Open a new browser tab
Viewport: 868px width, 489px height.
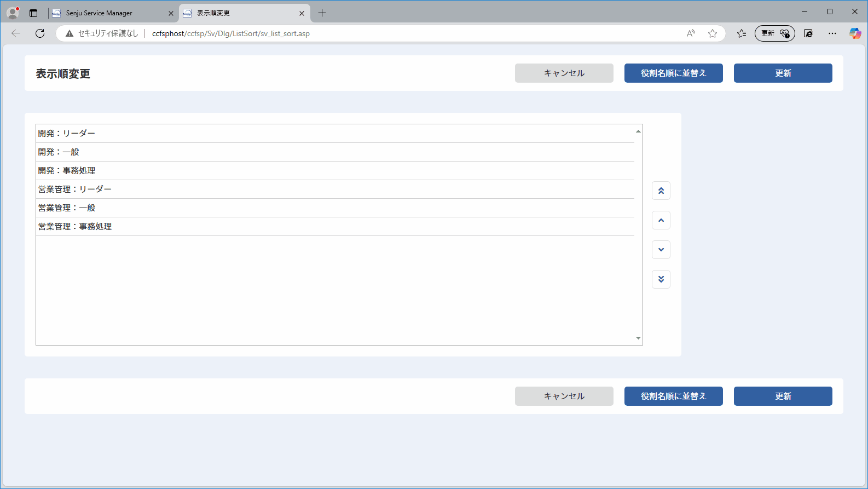(x=322, y=13)
